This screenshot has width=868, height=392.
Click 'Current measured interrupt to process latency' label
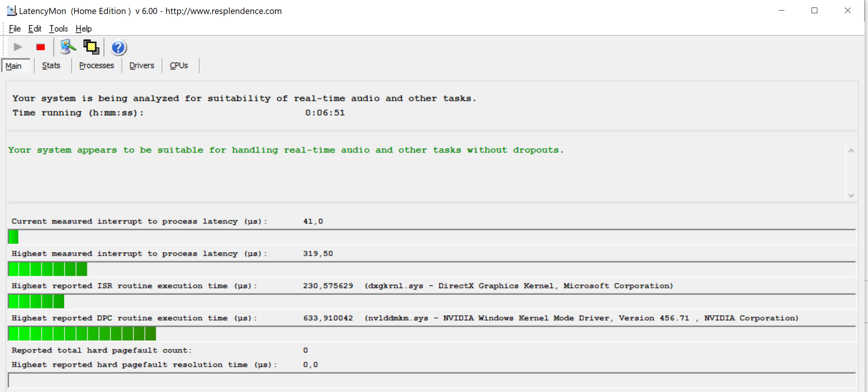139,221
